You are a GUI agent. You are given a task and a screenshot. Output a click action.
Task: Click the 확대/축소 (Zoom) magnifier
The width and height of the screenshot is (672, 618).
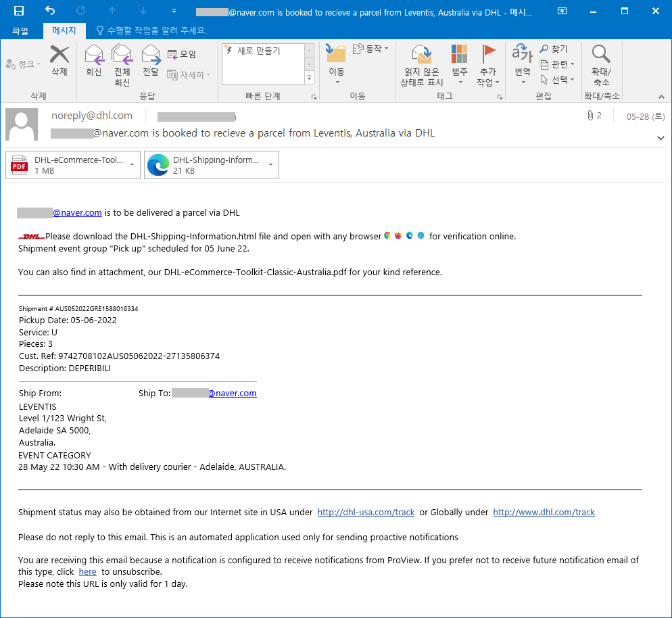601,54
